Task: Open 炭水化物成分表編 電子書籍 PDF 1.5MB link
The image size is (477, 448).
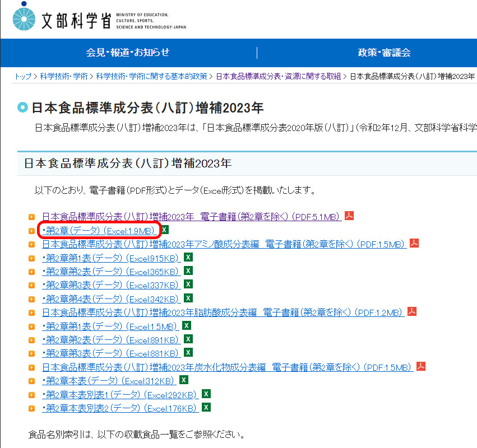Action: (x=228, y=367)
